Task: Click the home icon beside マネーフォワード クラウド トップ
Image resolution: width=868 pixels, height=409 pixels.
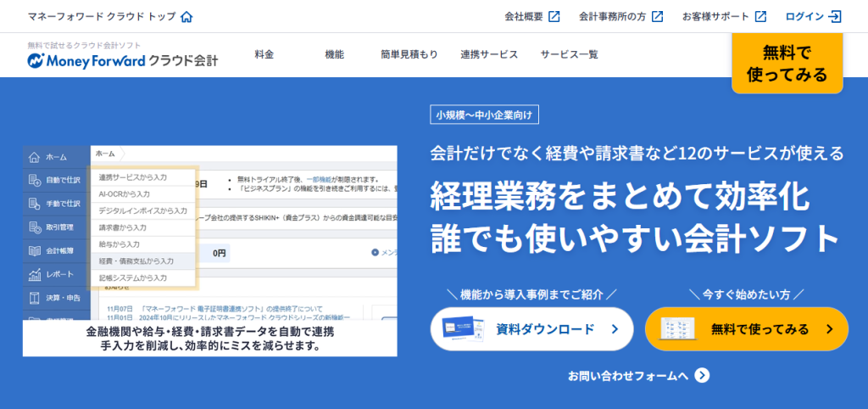Action: (186, 16)
